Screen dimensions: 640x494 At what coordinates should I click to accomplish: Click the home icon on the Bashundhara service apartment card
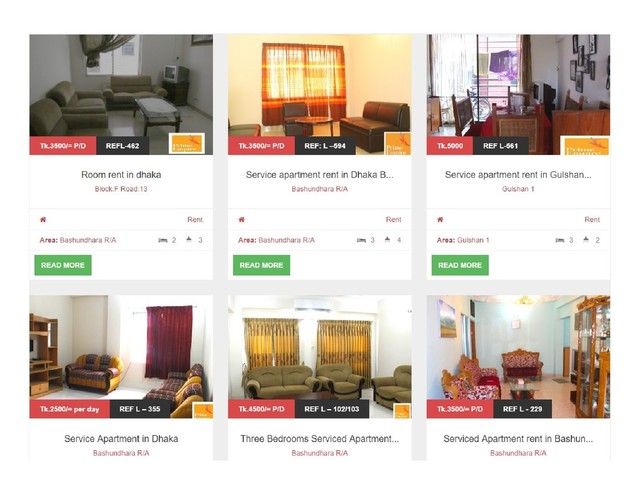pos(242,220)
